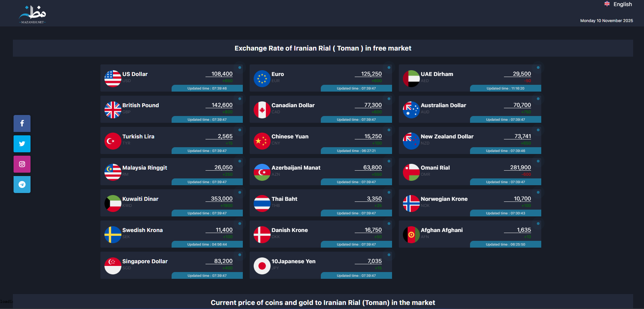Click the Mazaneh.net logo
Screen dimensions: 644x309
tap(33, 14)
